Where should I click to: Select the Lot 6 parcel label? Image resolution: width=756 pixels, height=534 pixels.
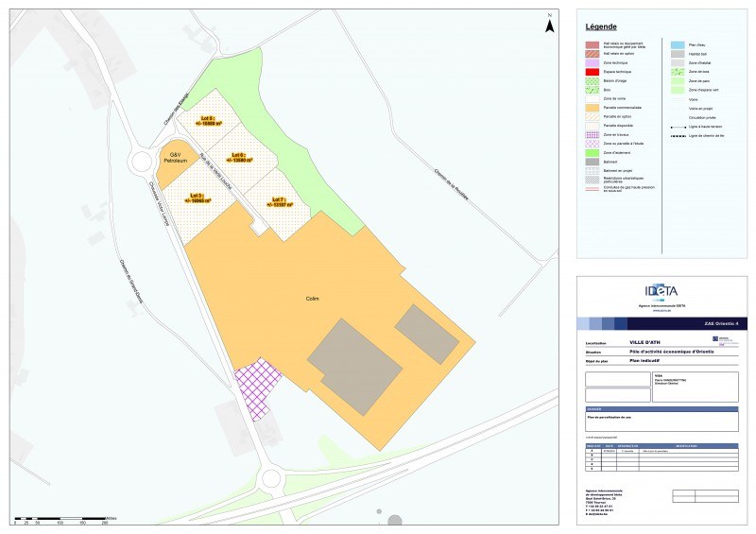tap(240, 158)
